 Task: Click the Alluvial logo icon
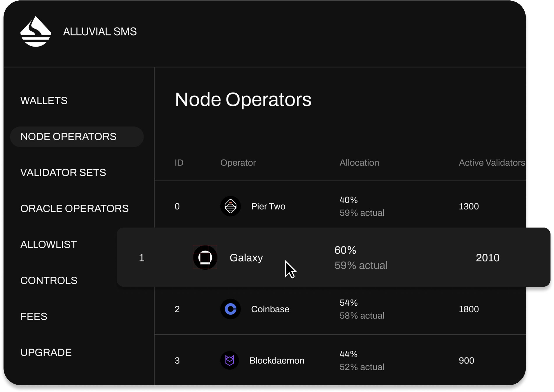pyautogui.click(x=35, y=32)
